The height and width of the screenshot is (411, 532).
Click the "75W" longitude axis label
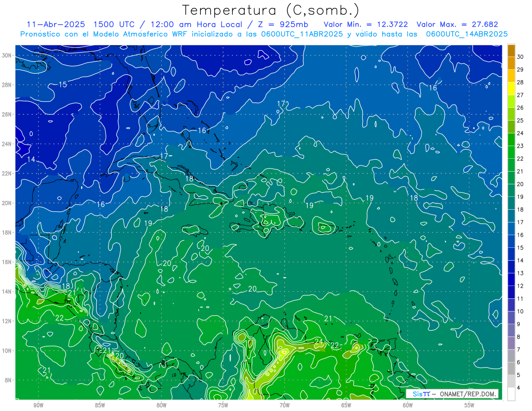pyautogui.click(x=223, y=405)
